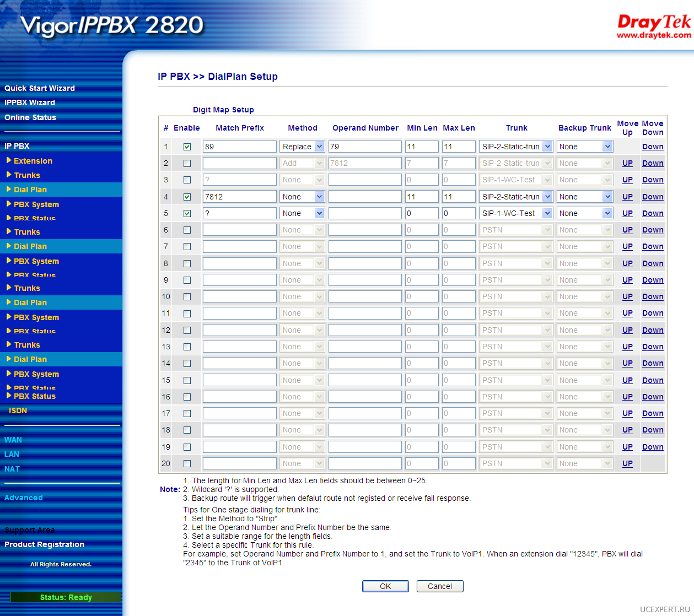Expand rule 4 Backup Trunk dropdown
The width and height of the screenshot is (694, 616).
click(585, 197)
